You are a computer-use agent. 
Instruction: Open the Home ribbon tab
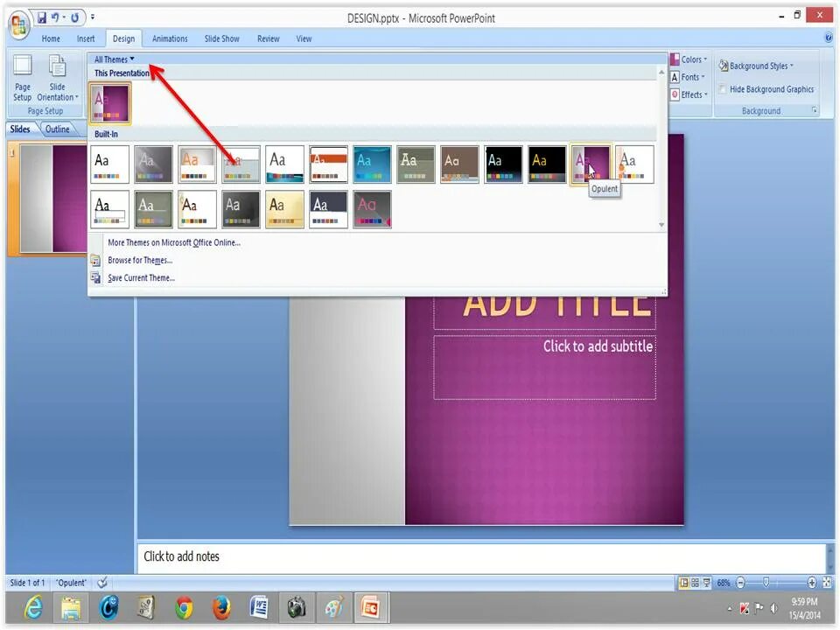tap(51, 38)
